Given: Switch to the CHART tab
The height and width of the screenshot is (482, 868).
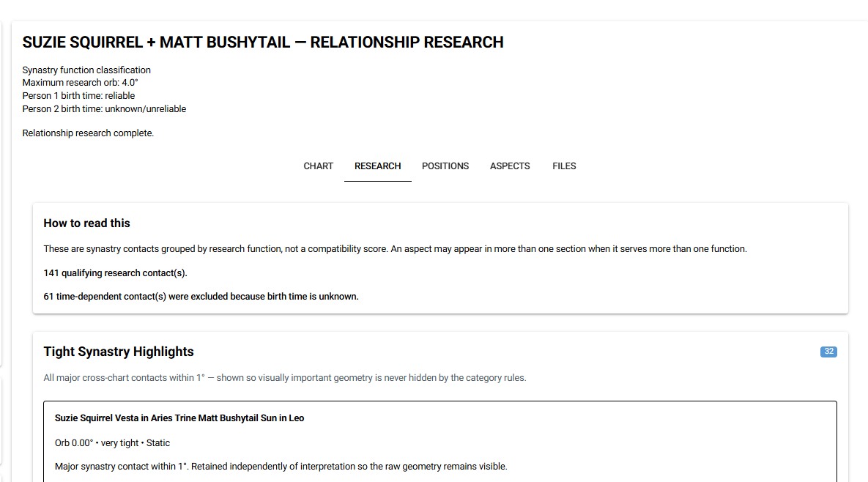Looking at the screenshot, I should (319, 166).
